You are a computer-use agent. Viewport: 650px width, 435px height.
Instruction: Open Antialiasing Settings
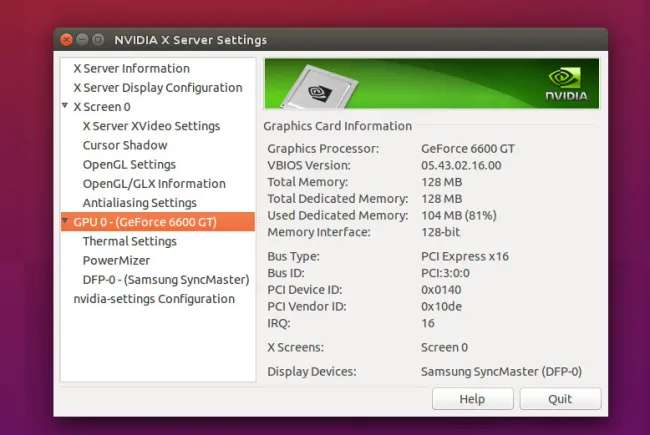(139, 203)
